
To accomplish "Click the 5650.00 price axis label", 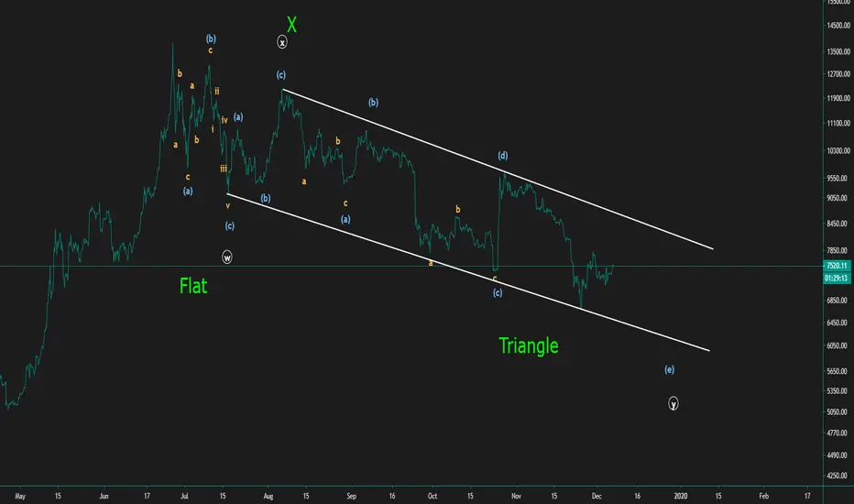I will [838, 371].
